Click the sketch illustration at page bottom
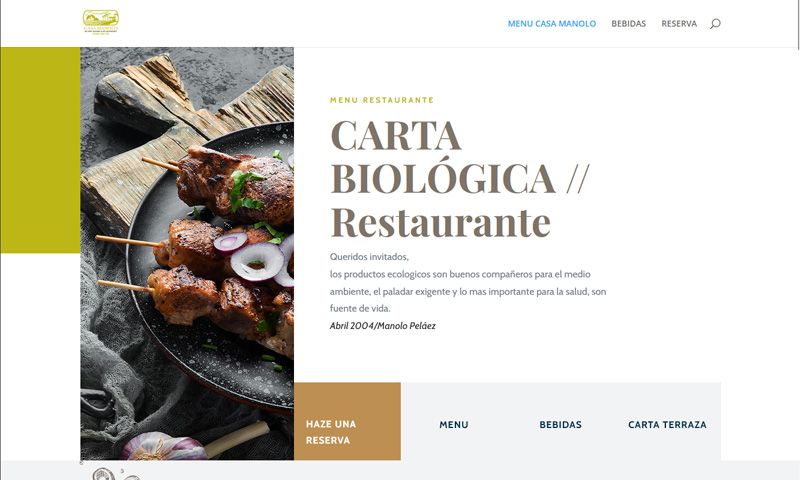Image resolution: width=800 pixels, height=480 pixels. [x=116, y=474]
